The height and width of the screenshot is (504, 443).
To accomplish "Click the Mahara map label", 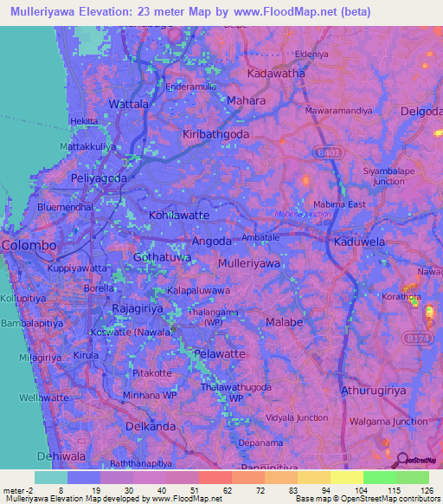I will coord(246,100).
